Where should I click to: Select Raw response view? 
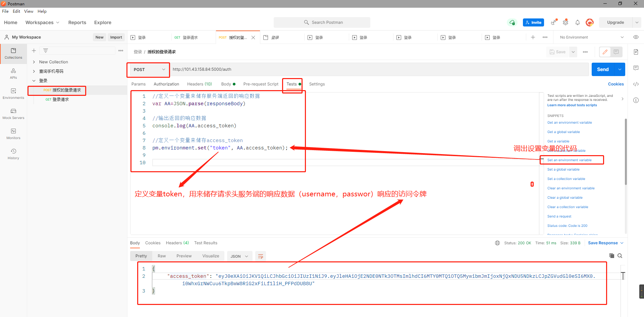point(162,256)
